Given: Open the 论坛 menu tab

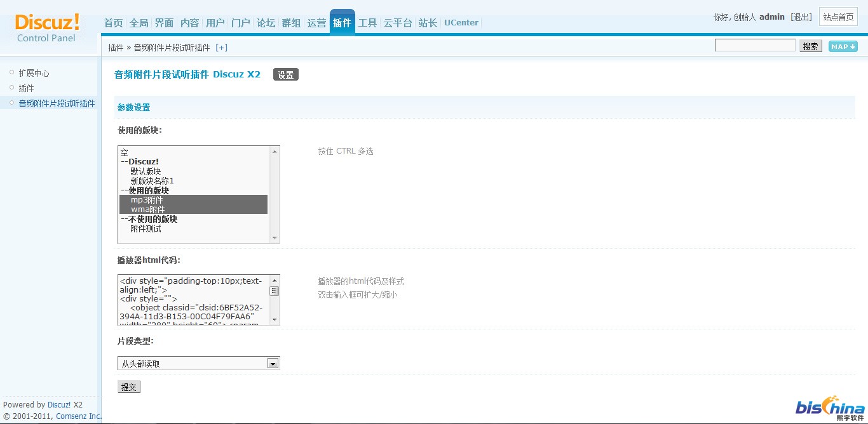Looking at the screenshot, I should tap(266, 23).
